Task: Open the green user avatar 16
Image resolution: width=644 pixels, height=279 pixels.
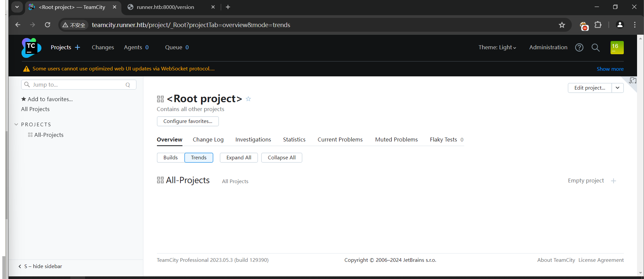Action: tap(617, 48)
